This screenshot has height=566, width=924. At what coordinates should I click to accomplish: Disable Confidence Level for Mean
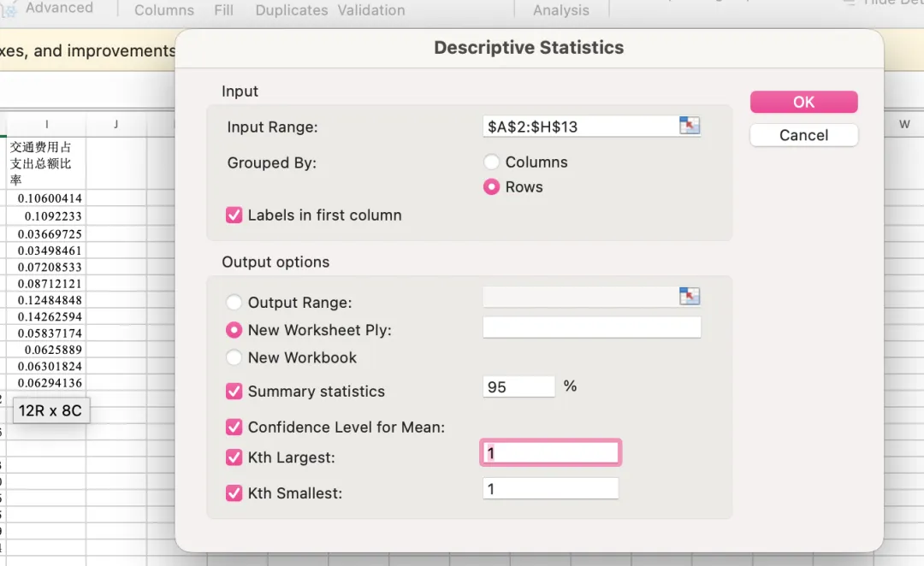click(234, 427)
